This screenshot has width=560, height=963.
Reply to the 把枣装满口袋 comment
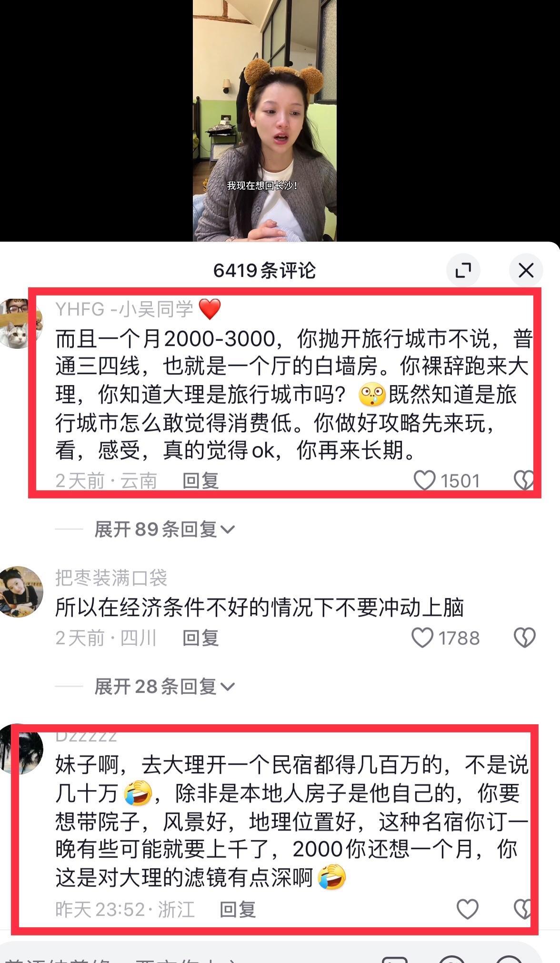click(x=200, y=638)
